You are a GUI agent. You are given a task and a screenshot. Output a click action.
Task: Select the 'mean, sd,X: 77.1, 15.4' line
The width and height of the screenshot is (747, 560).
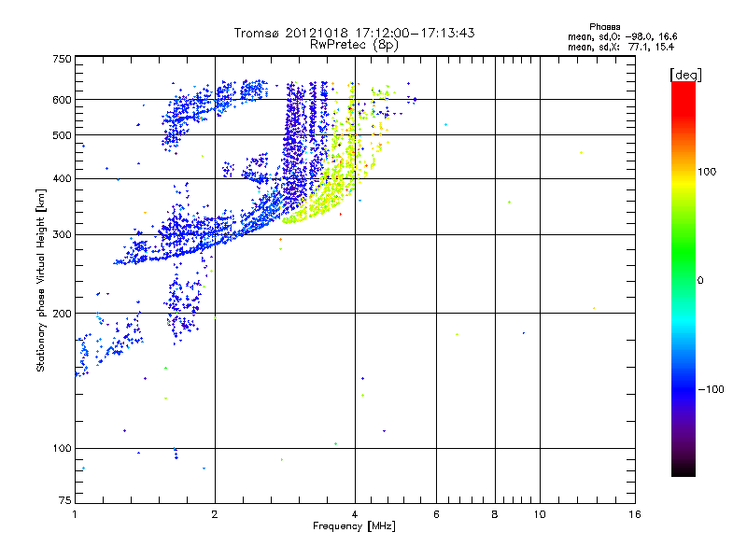(621, 47)
